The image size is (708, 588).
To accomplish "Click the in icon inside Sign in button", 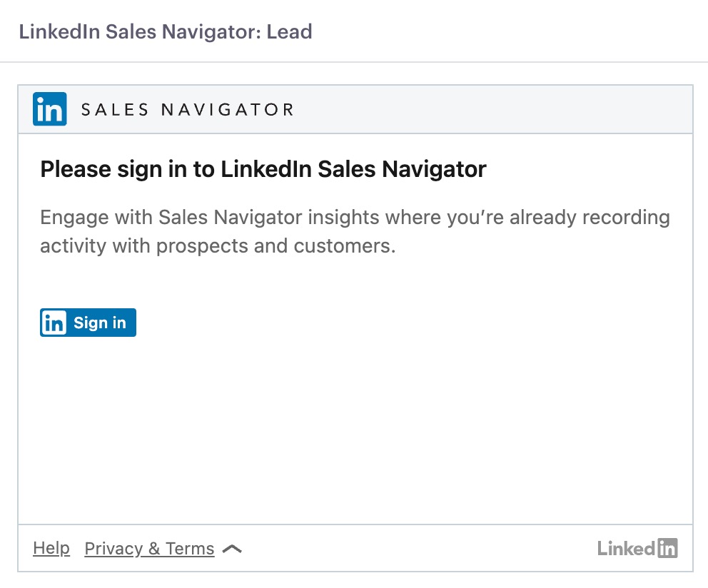I will coord(54,323).
